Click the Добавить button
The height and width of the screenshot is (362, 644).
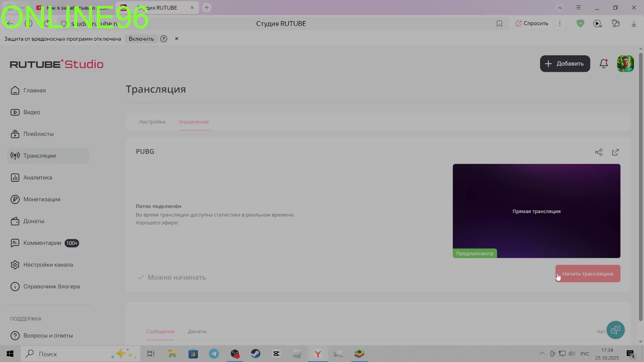pos(565,64)
